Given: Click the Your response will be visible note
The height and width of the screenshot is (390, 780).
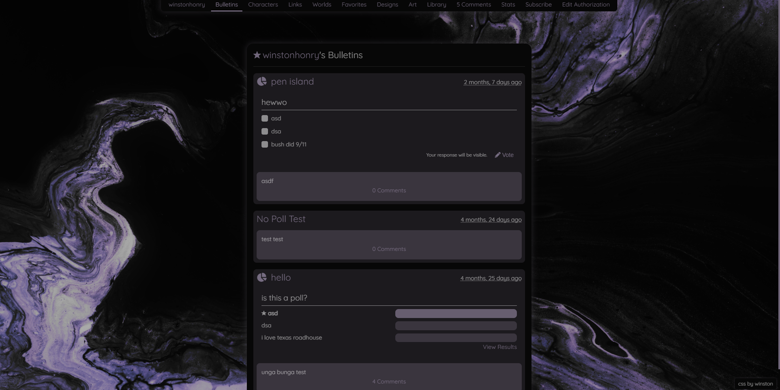Looking at the screenshot, I should [457, 155].
